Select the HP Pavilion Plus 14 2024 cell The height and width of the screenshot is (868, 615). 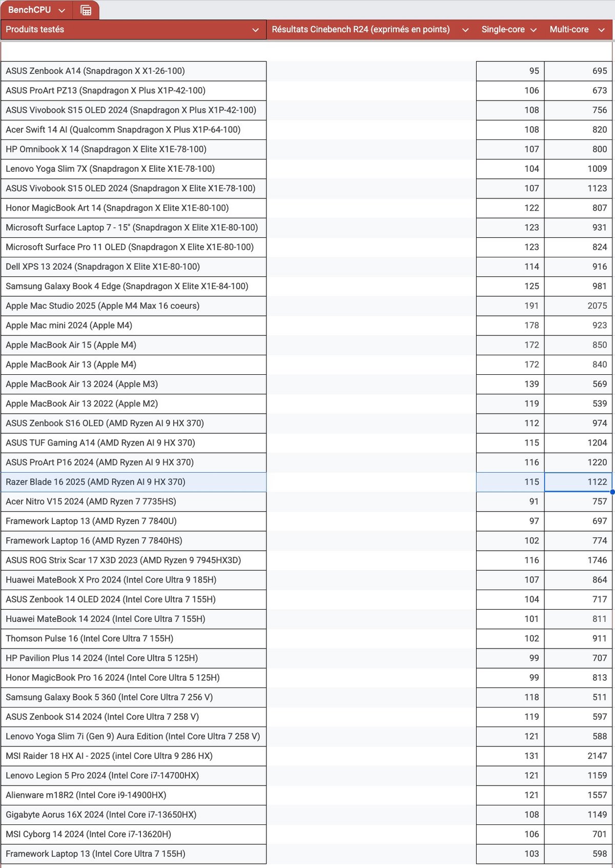[133, 658]
